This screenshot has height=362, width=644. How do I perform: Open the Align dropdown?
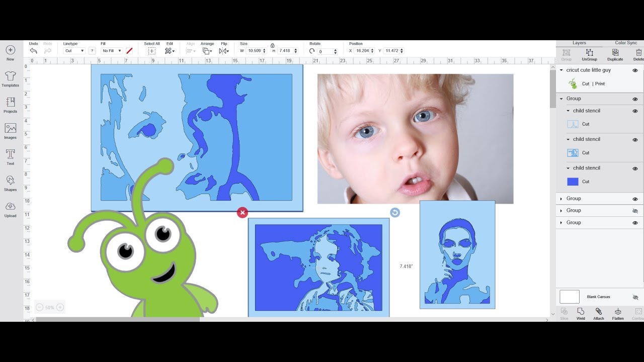[191, 51]
